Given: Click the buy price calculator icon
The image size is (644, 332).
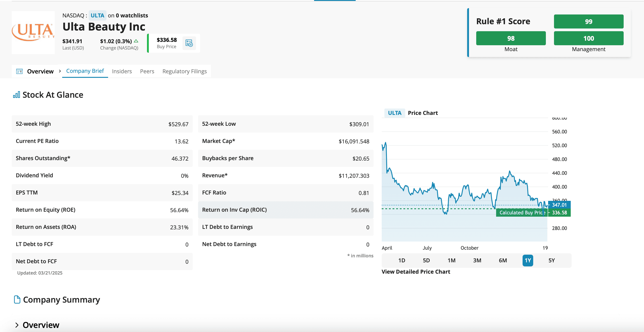Looking at the screenshot, I should pos(189,43).
